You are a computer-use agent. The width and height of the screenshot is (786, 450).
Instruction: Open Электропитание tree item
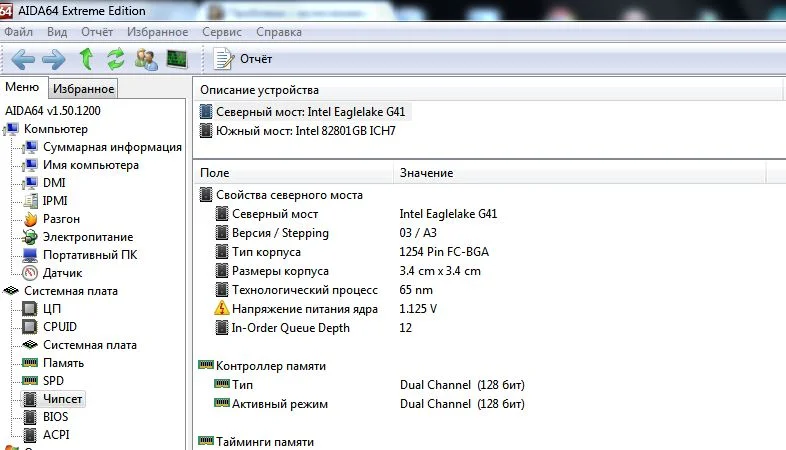[88, 237]
